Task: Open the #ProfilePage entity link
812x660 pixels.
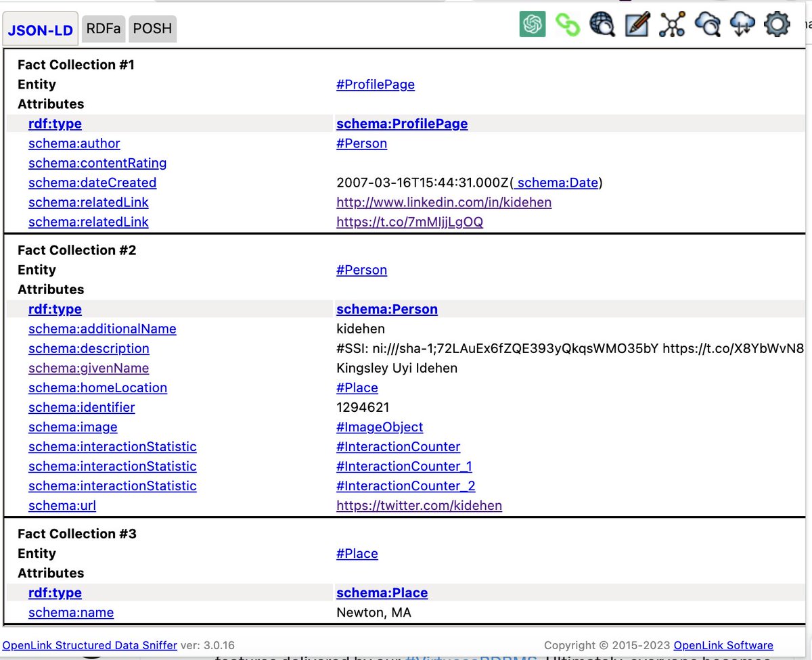Action: 376,85
